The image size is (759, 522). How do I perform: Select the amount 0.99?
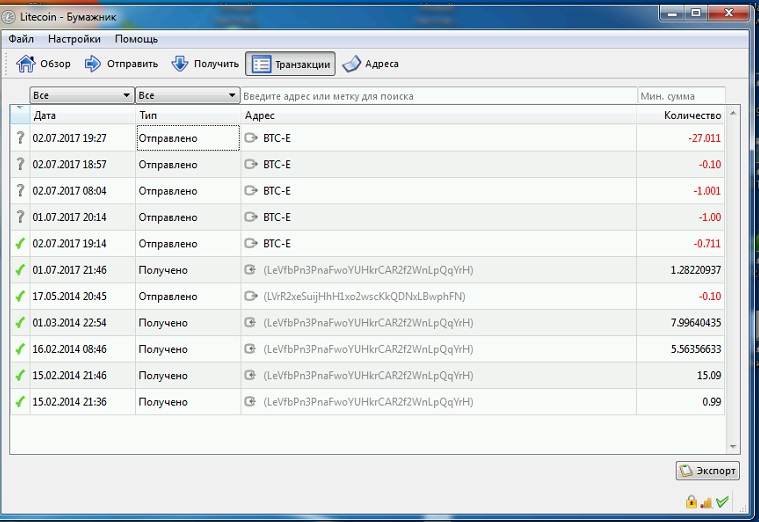point(712,402)
